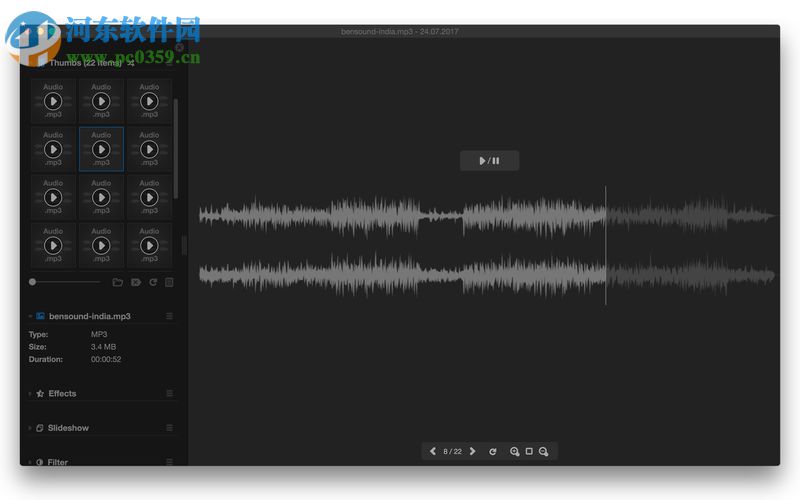Open the bensound-india.mp3 panel options menu
Screen dimensions: 800x500
[169, 316]
